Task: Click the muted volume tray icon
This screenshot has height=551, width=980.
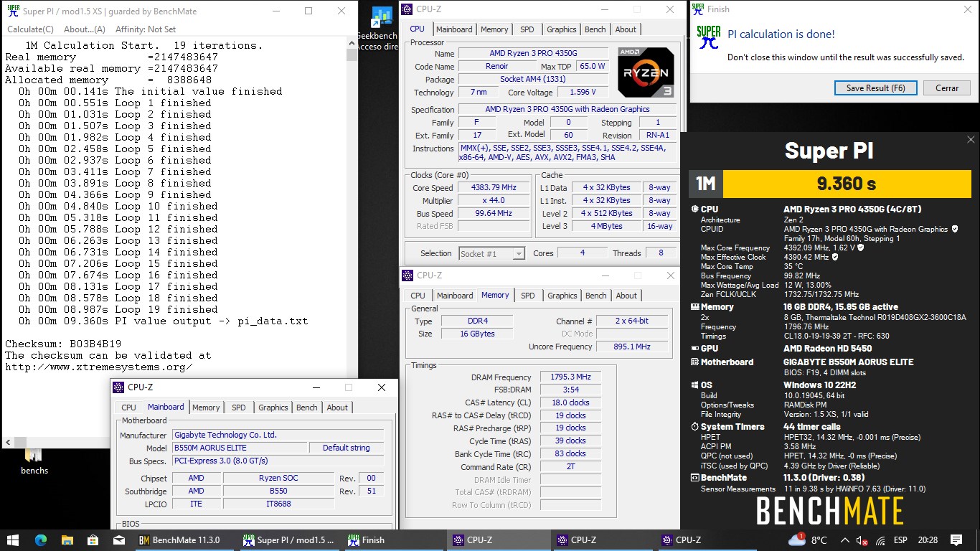Action: click(x=863, y=540)
